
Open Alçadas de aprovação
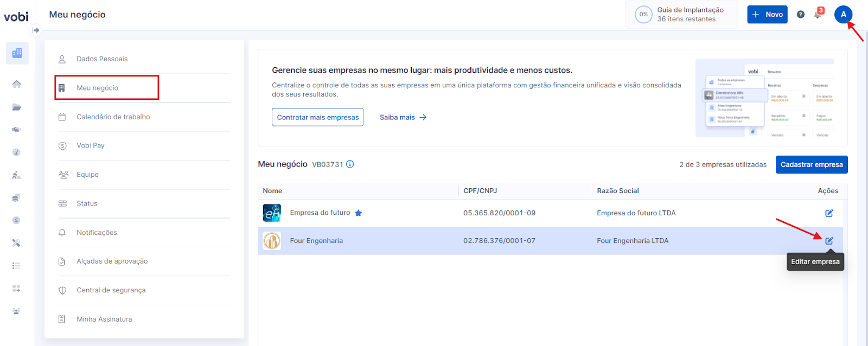click(x=144, y=261)
